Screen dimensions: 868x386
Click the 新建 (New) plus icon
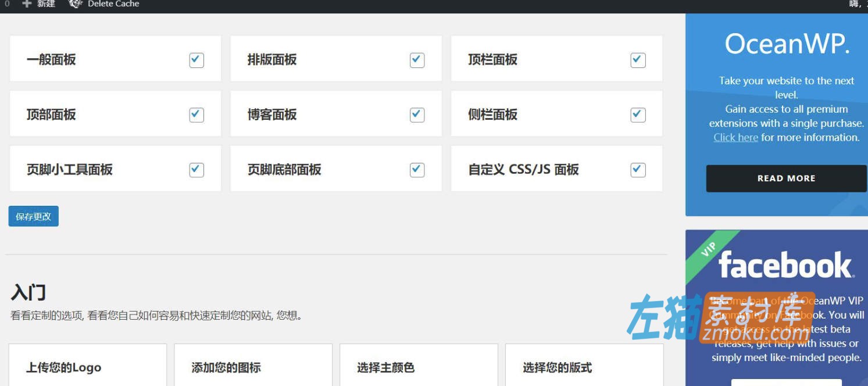point(26,4)
